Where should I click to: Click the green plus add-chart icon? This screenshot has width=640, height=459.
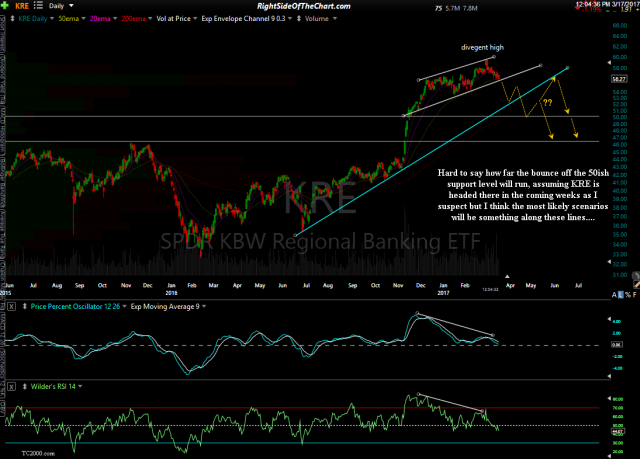(x=5, y=6)
